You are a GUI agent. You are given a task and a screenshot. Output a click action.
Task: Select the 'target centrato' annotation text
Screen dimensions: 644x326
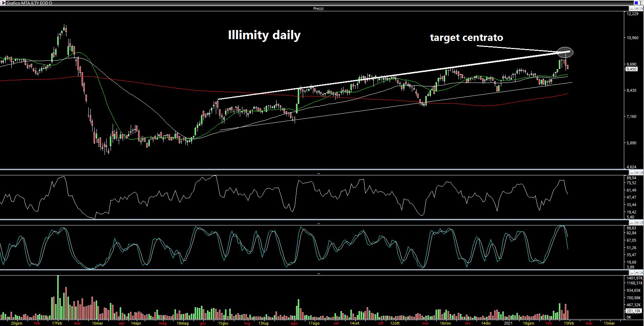click(466, 37)
